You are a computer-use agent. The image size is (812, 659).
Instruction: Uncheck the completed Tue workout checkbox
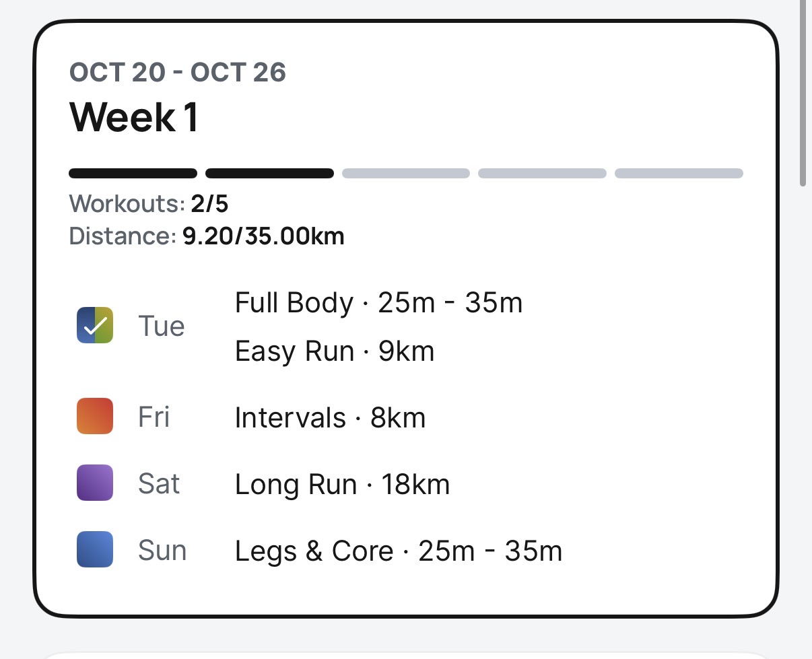tap(95, 326)
